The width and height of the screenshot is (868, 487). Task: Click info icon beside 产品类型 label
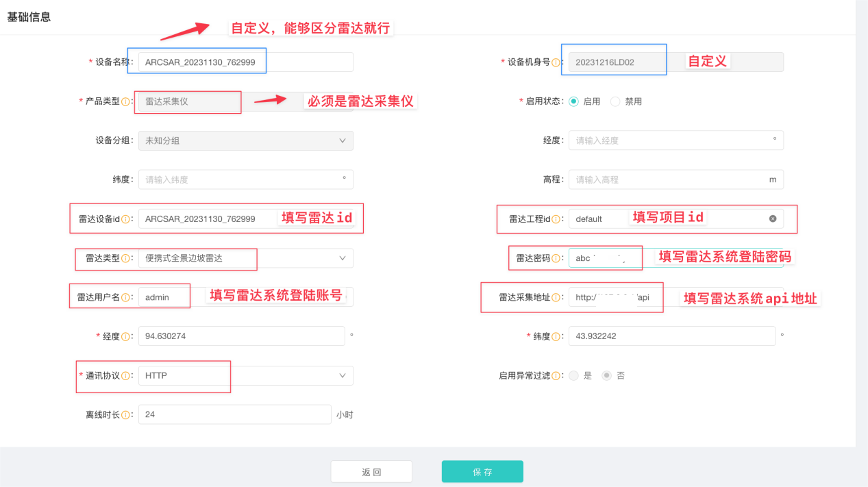[x=126, y=101]
